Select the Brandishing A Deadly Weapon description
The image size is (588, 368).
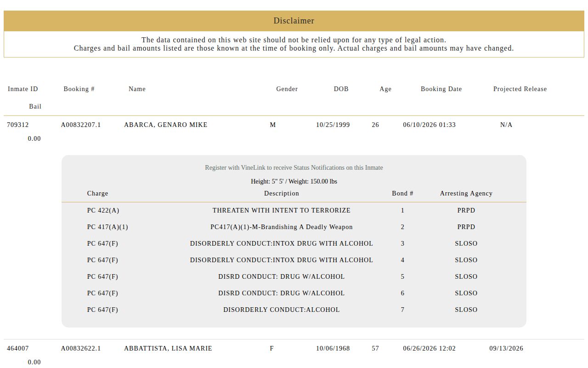tap(282, 227)
